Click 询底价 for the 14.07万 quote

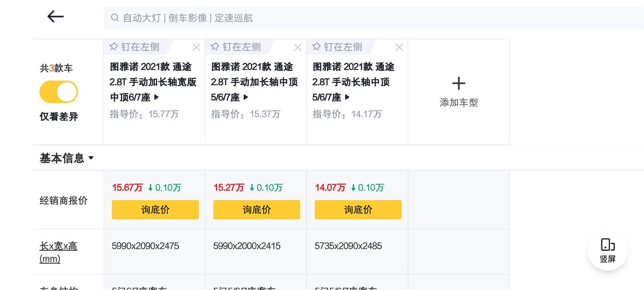click(358, 209)
